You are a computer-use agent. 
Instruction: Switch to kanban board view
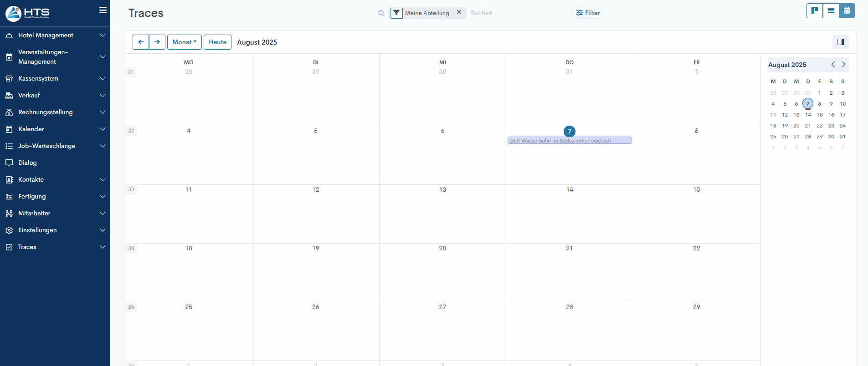tap(814, 10)
